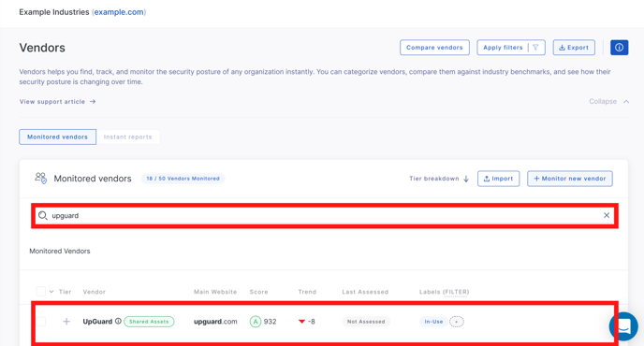Sort by the Vendor column header
644x346 pixels.
pyautogui.click(x=94, y=292)
